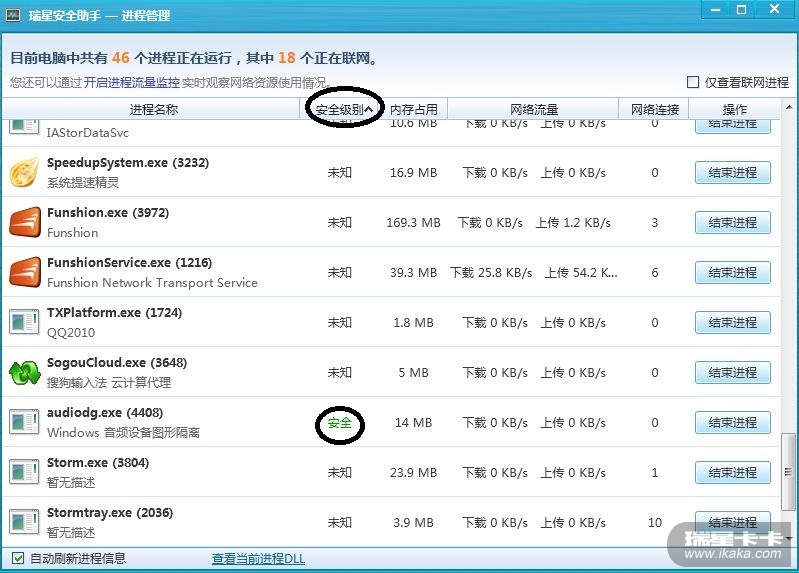Enable the 仅查看联网进程 checkbox
The width and height of the screenshot is (799, 573).
[x=693, y=82]
